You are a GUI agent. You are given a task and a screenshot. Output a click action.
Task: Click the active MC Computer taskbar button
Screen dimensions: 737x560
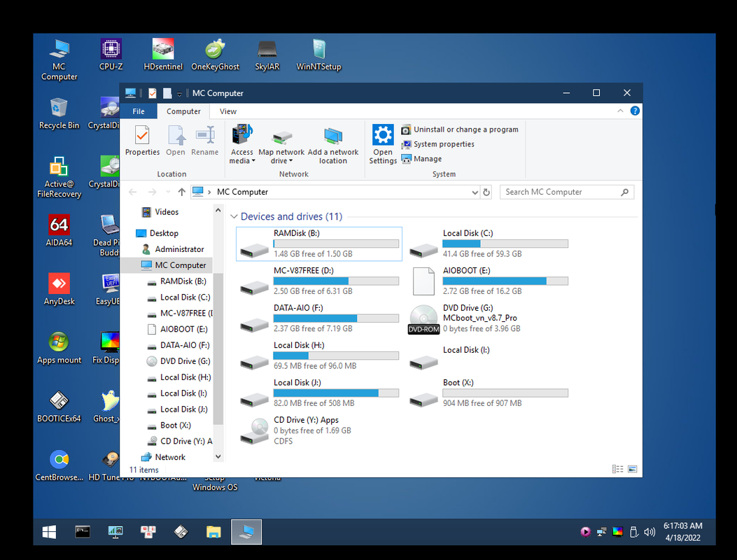click(x=246, y=532)
